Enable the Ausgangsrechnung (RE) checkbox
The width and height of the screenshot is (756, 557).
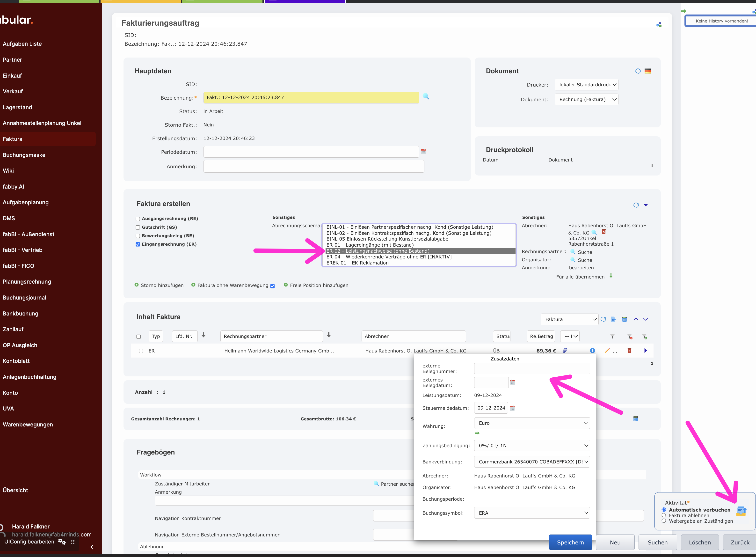coord(138,219)
